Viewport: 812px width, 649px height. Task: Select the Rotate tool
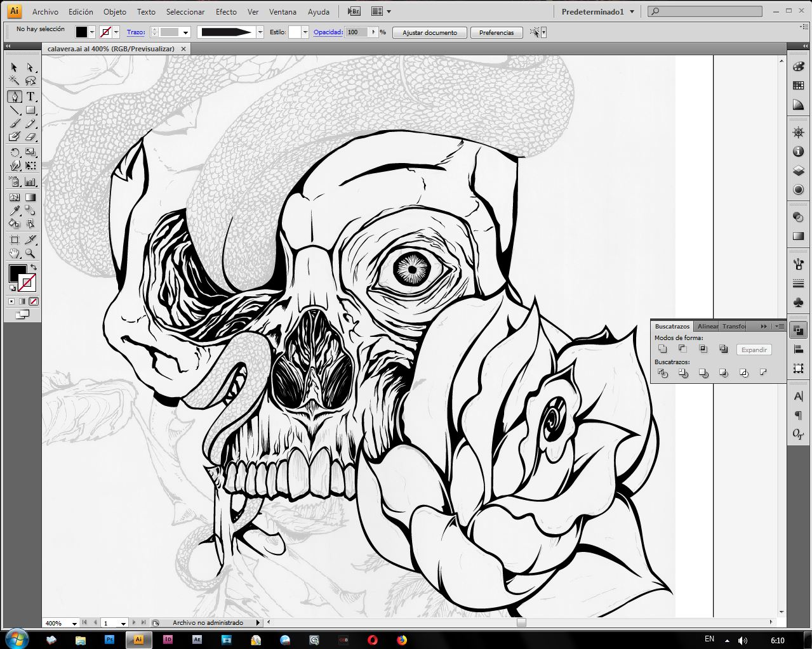click(x=14, y=152)
